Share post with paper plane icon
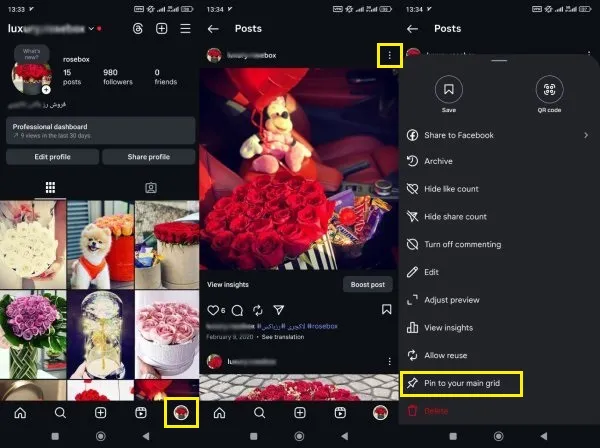This screenshot has height=448, width=600. click(x=279, y=310)
